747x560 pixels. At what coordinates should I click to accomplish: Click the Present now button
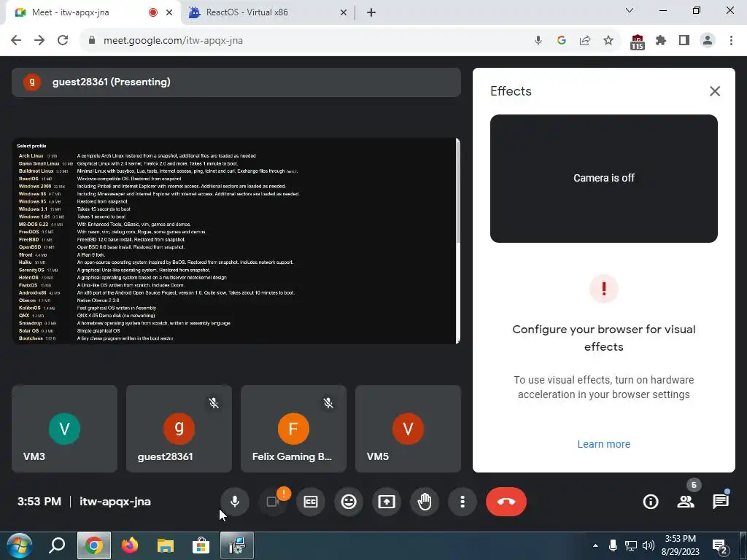click(387, 502)
